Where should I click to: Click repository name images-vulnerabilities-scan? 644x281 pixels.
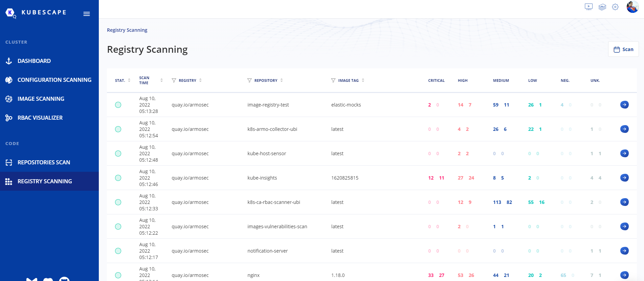coord(277,227)
